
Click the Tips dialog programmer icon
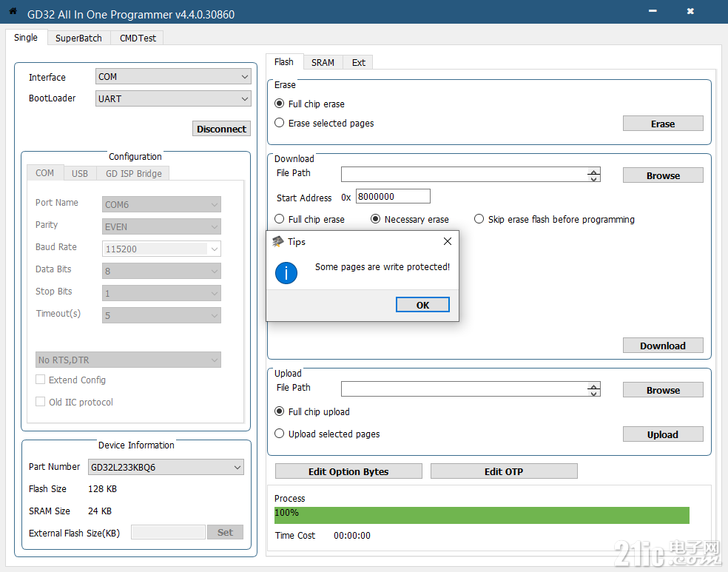(277, 241)
